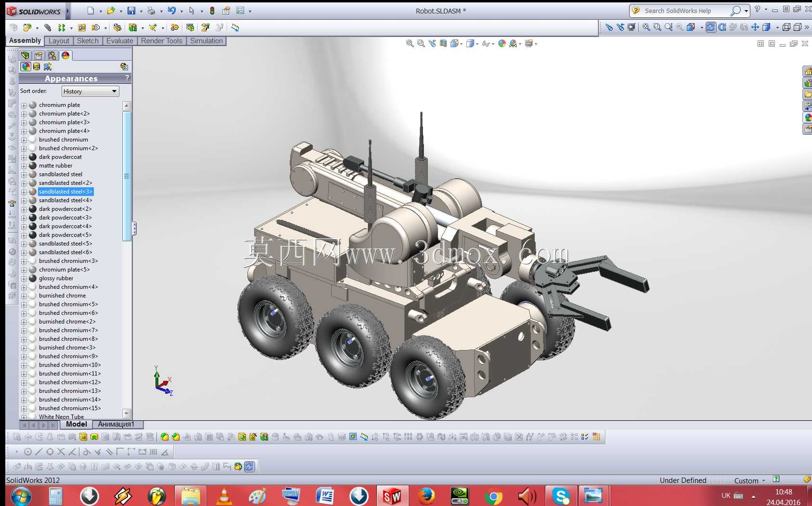Open VLC from the taskbar

click(224, 496)
